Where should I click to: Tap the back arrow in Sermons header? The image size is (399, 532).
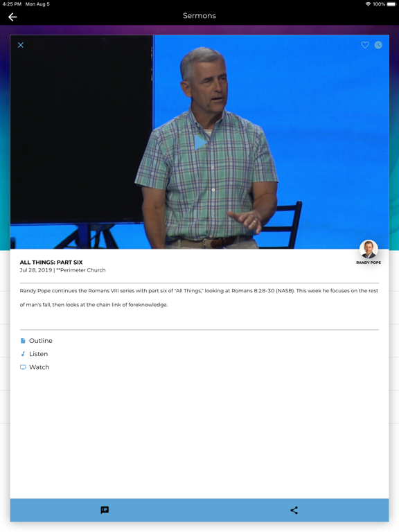click(x=12, y=17)
